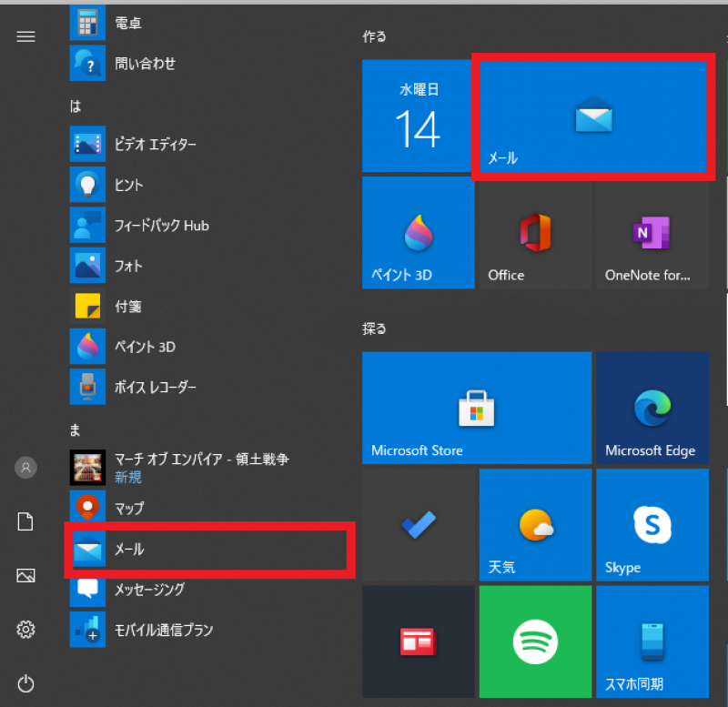Image resolution: width=728 pixels, height=707 pixels.
Task: Open フォト from the app list
Action: coord(129,266)
